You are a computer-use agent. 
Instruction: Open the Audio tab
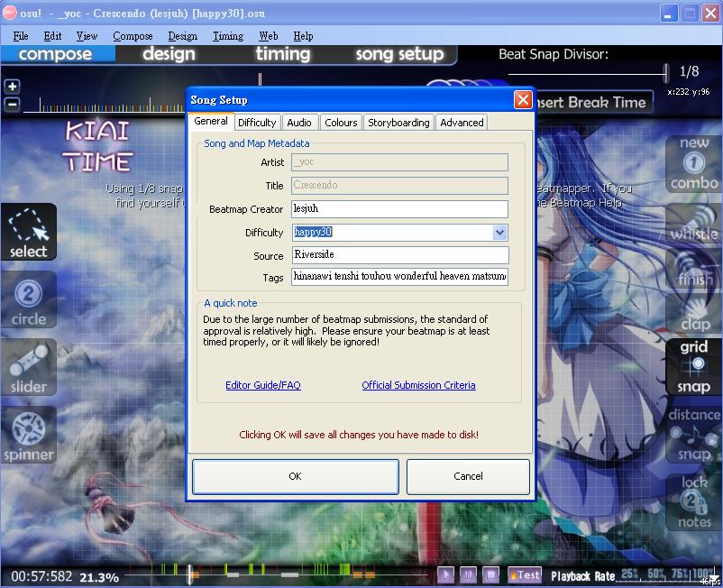pos(299,123)
